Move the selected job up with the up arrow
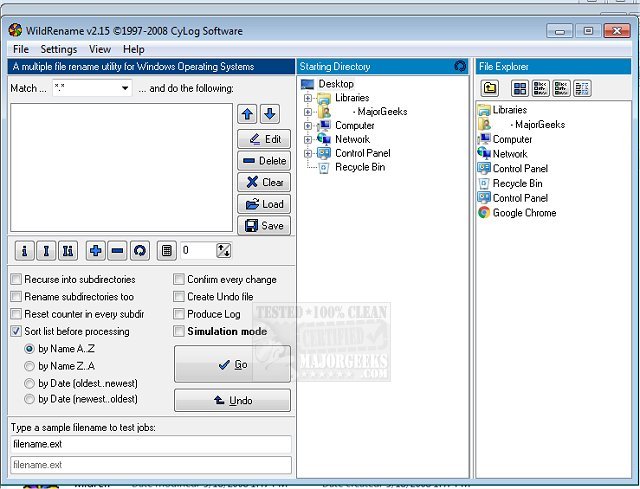 click(x=248, y=114)
